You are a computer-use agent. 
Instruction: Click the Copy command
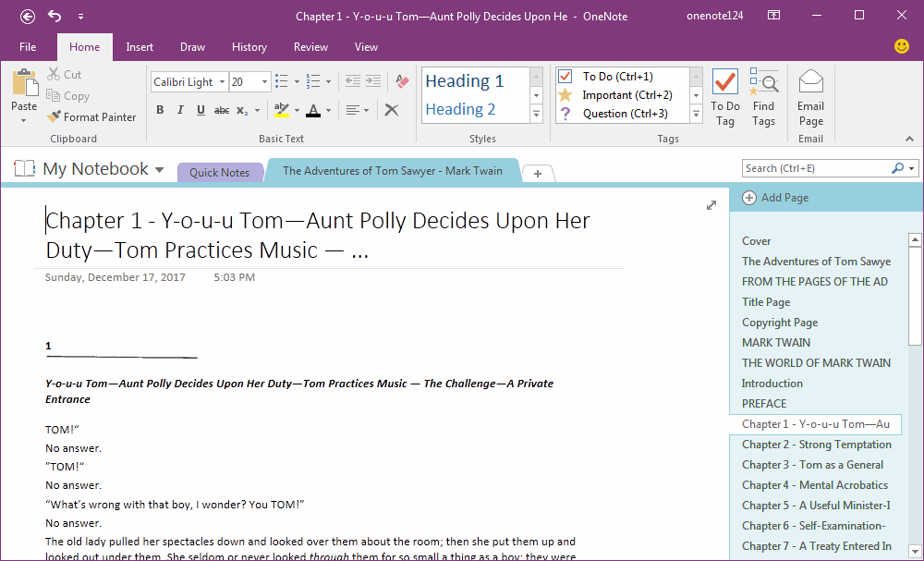[67, 96]
